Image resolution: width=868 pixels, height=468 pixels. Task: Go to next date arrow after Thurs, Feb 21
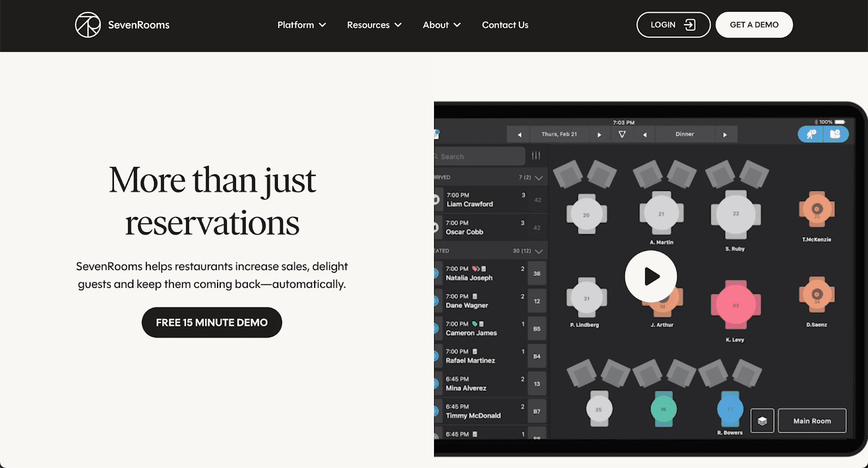[x=599, y=134]
